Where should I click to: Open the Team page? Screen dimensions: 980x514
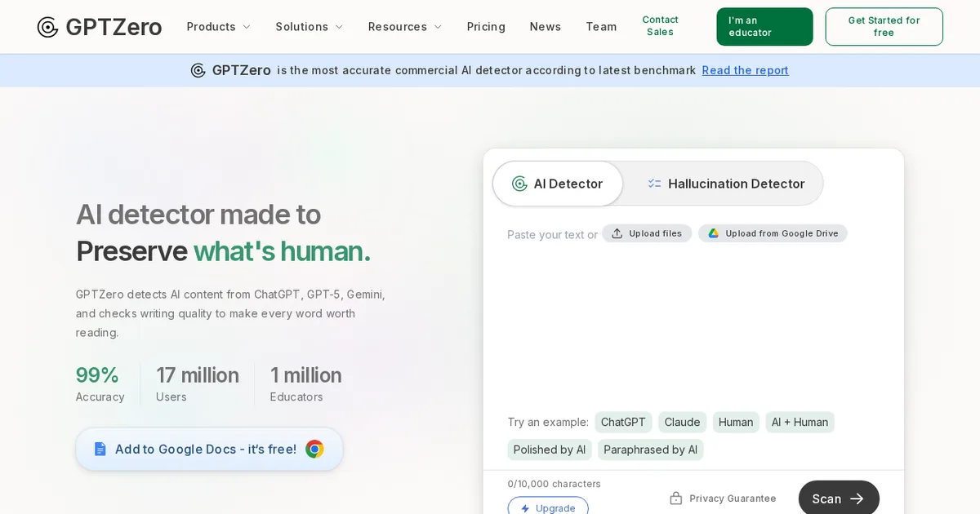601,27
